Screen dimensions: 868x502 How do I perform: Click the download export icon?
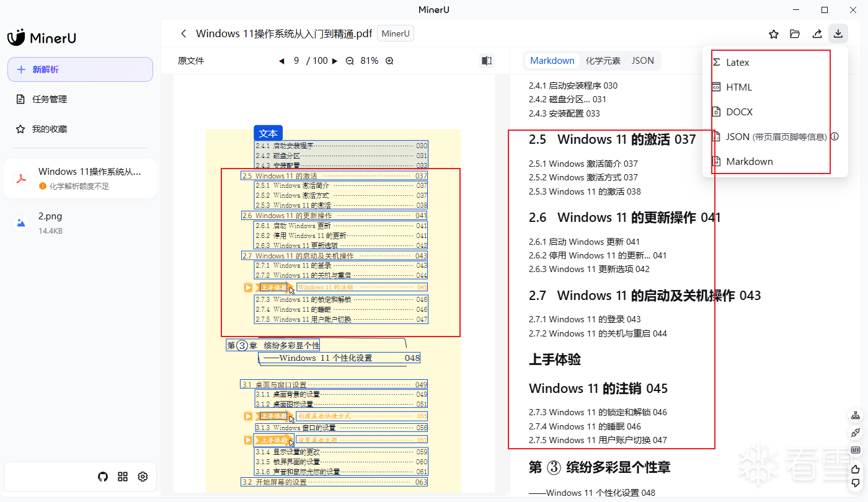click(838, 34)
